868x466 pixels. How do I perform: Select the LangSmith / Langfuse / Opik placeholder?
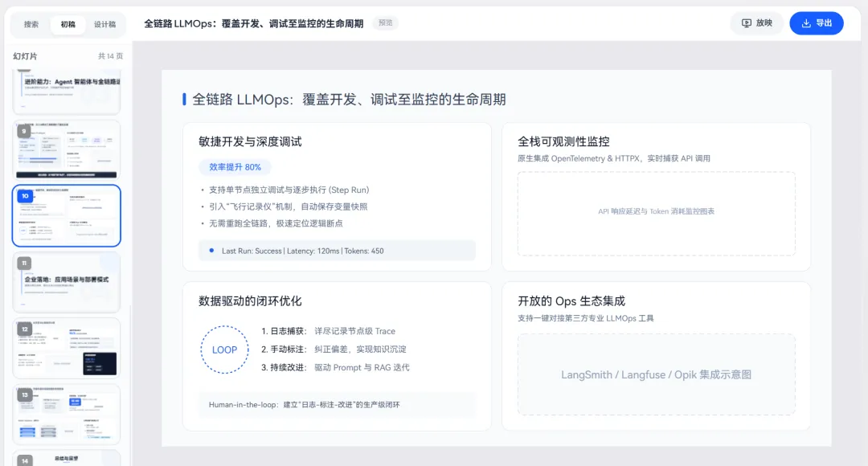point(656,374)
